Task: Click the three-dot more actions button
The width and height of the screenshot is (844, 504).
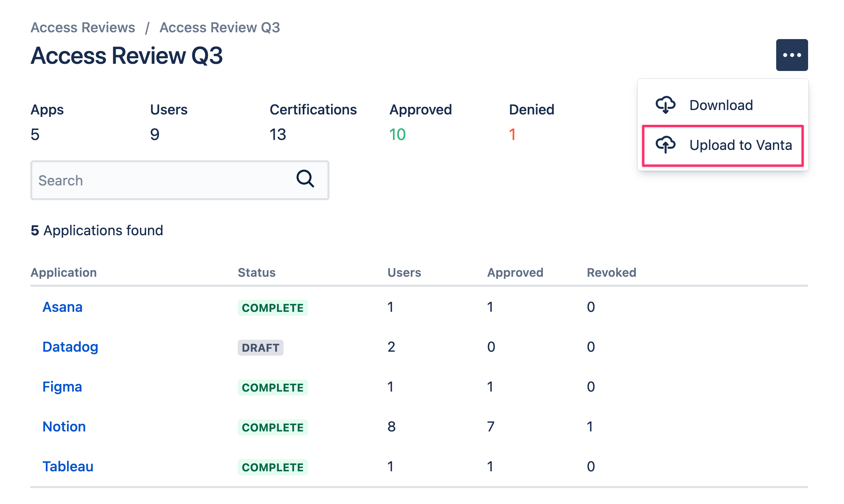Action: (x=791, y=55)
